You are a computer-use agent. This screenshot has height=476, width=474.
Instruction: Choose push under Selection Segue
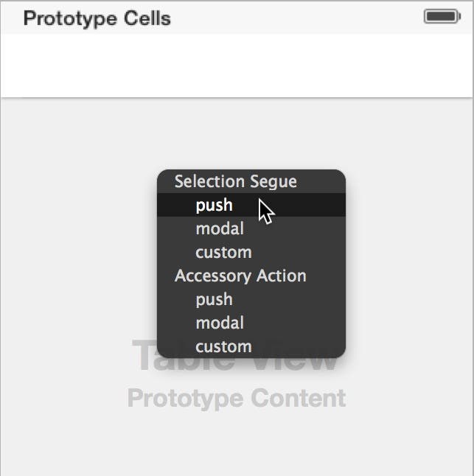[x=251, y=205]
